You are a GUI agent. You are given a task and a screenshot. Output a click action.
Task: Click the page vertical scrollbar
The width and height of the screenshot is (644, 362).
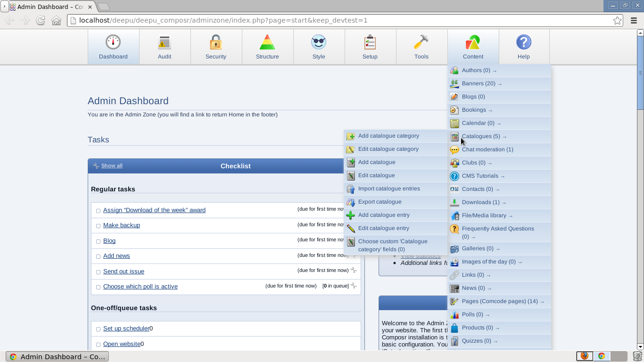pyautogui.click(x=640, y=189)
